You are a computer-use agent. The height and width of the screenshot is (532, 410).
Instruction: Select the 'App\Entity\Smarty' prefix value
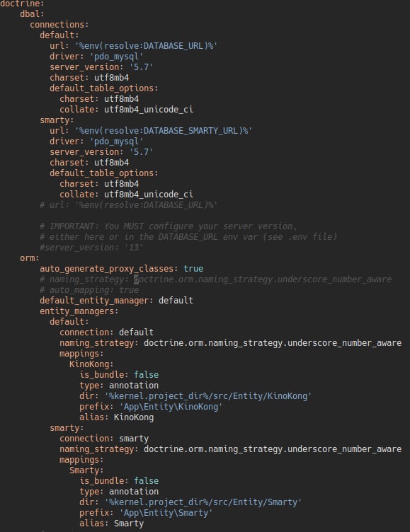166,513
